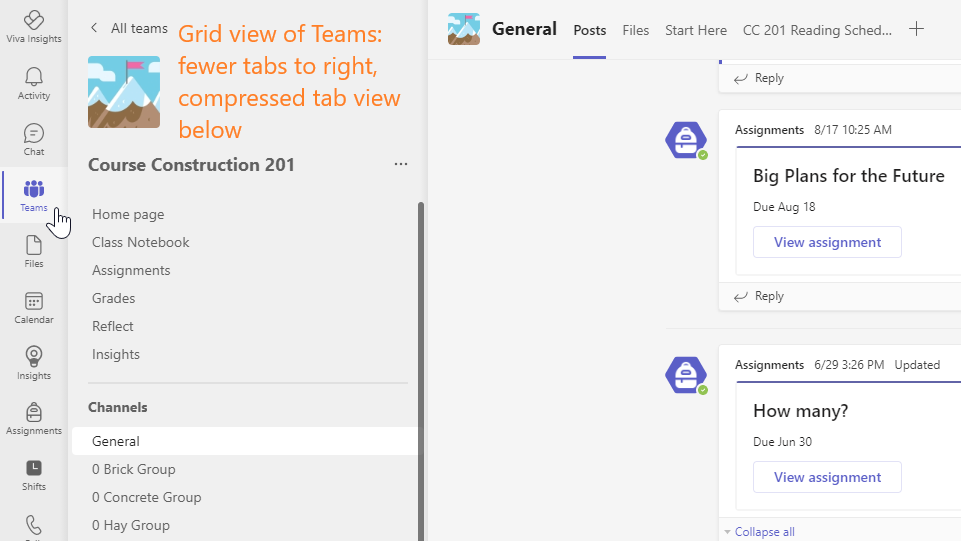The width and height of the screenshot is (961, 541).
Task: Open Chat in the app bar
Action: (x=34, y=140)
